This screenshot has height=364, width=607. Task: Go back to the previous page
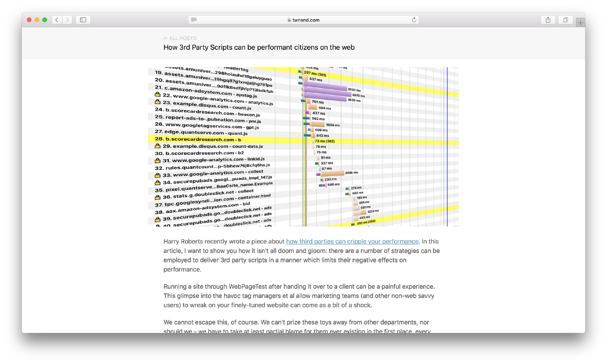pyautogui.click(x=57, y=20)
